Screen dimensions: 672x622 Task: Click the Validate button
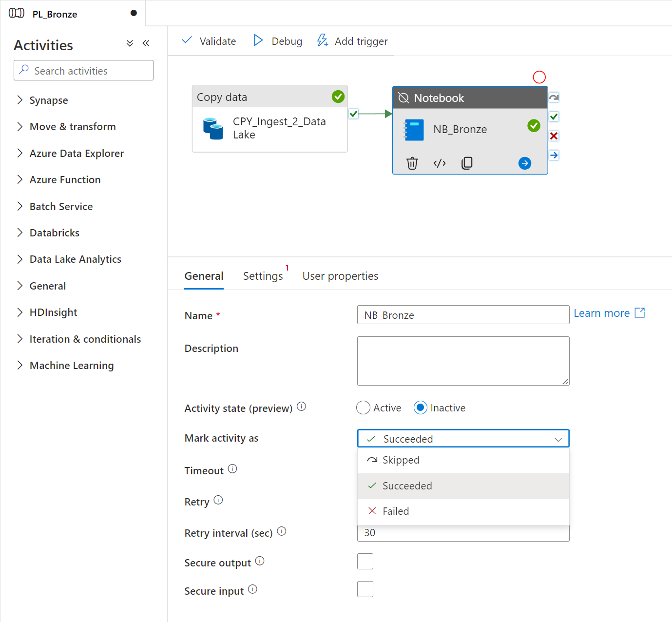point(209,41)
